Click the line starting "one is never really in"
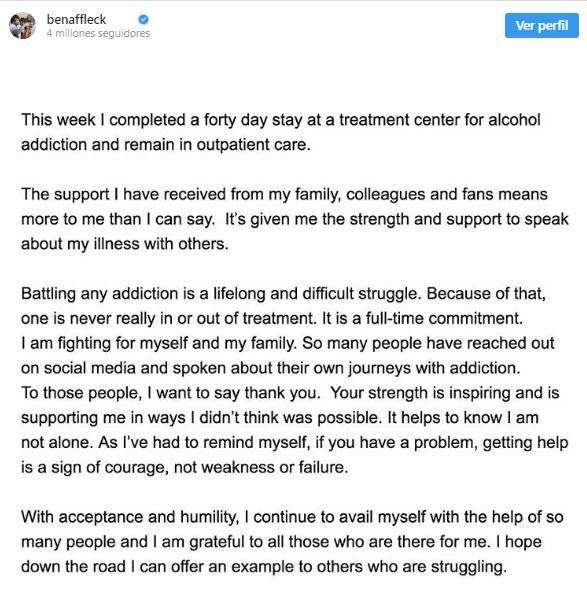Image resolution: width=587 pixels, height=592 pixels. point(272,319)
